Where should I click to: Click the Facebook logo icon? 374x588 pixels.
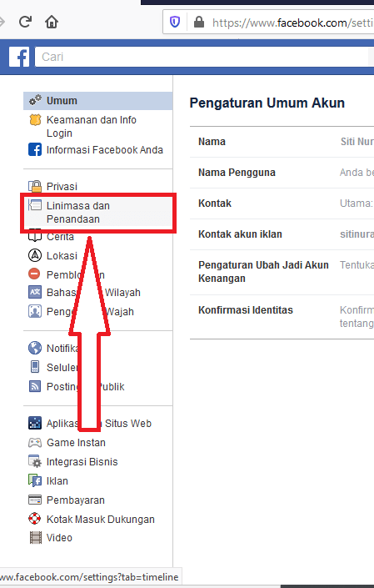tap(19, 57)
